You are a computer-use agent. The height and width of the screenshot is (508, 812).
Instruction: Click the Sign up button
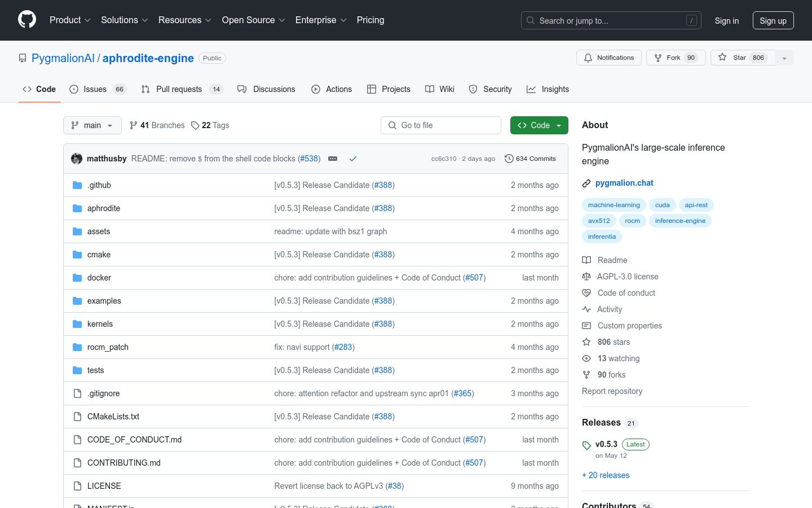(x=773, y=20)
